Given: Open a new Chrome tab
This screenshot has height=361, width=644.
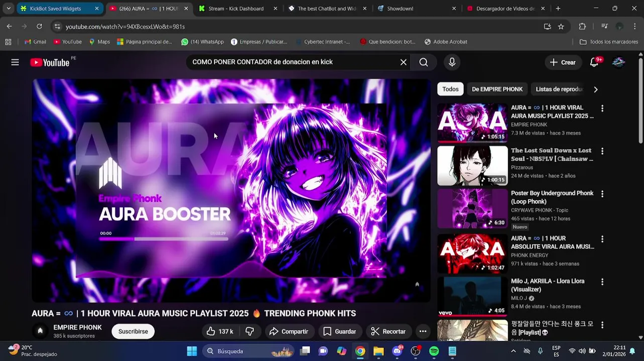Looking at the screenshot, I should (558, 9).
